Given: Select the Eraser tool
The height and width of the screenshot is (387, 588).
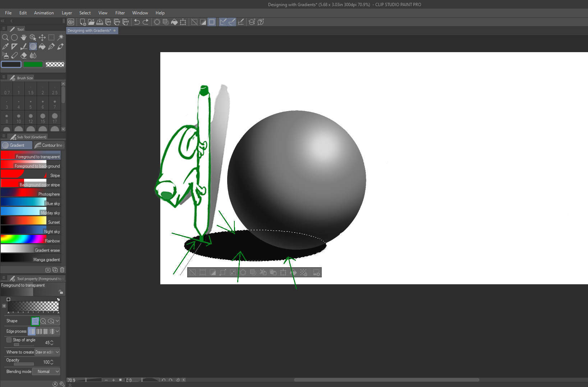Looking at the screenshot, I should [24, 55].
